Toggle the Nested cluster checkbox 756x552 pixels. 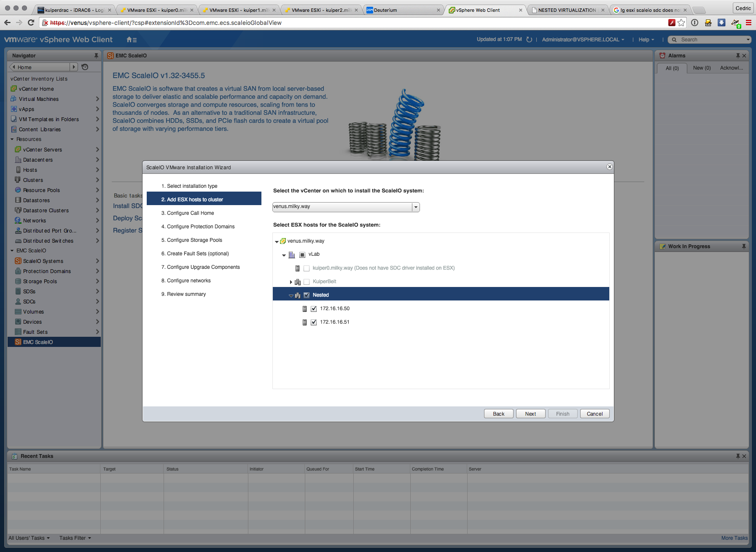(x=307, y=295)
